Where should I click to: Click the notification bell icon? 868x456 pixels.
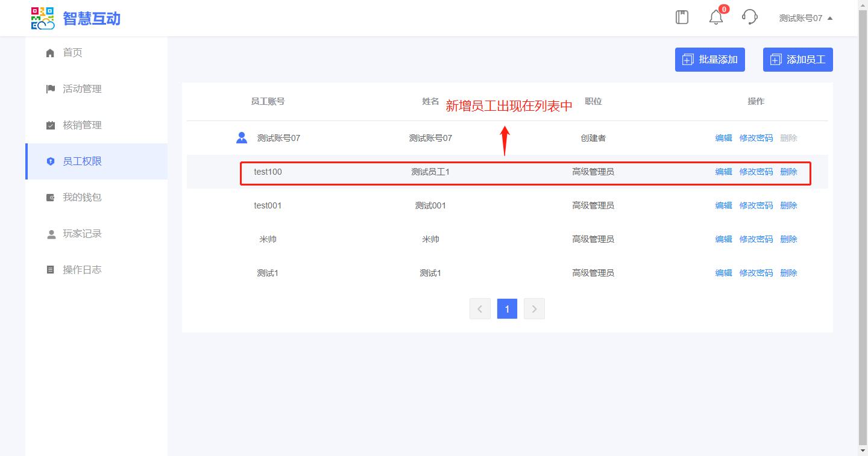click(715, 17)
